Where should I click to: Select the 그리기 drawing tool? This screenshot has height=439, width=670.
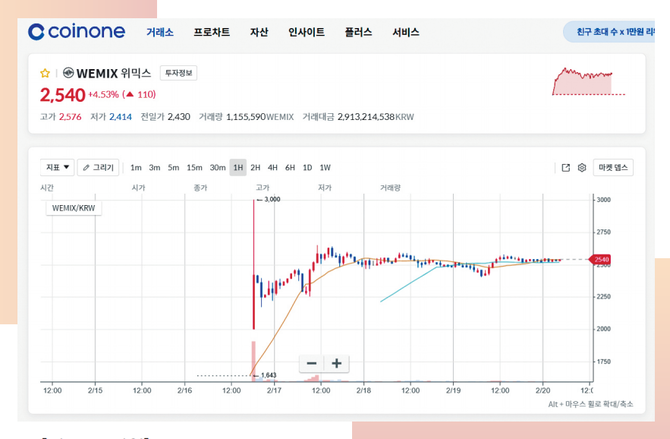98,168
